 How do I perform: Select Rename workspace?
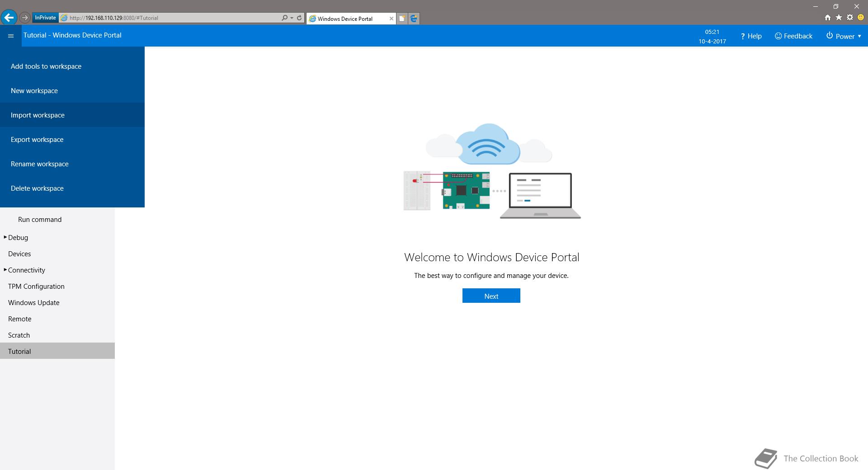[72, 164]
